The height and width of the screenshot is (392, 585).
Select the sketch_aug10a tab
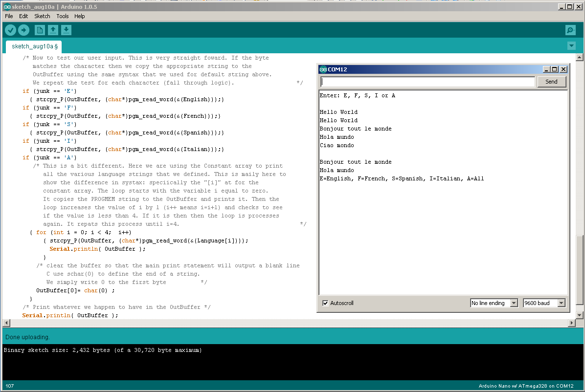(34, 46)
